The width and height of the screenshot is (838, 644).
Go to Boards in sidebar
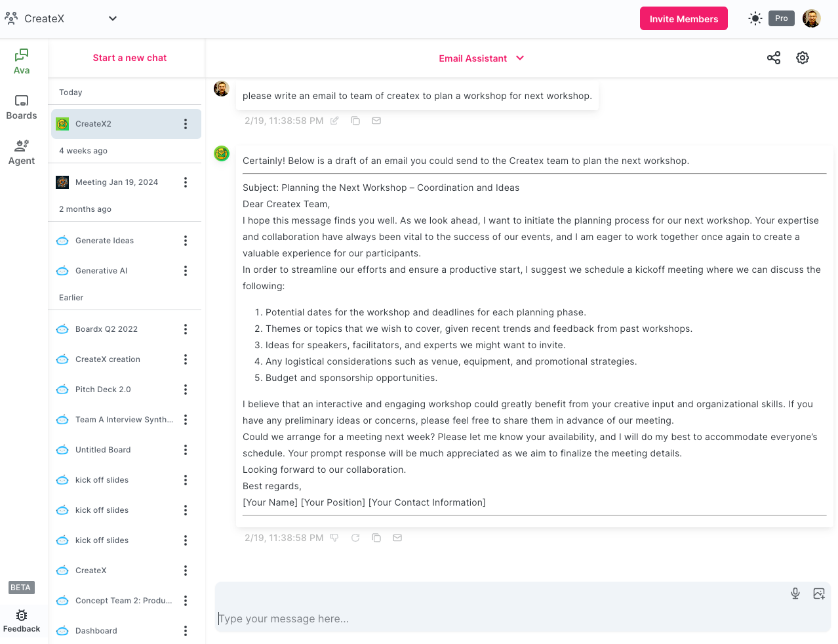pos(22,108)
